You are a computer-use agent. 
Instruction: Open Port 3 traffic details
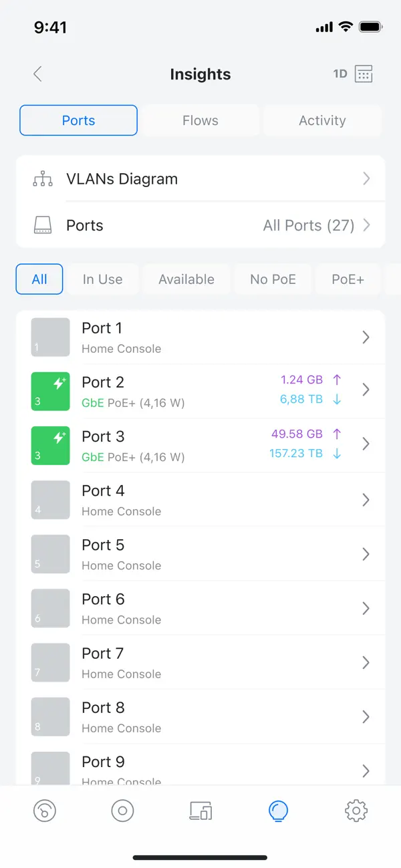[366, 444]
